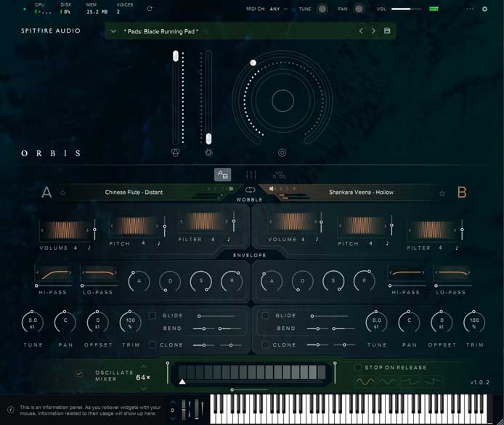504x425 pixels.
Task: Open Shankara Veena - Hollow sound selector
Action: pyautogui.click(x=361, y=193)
